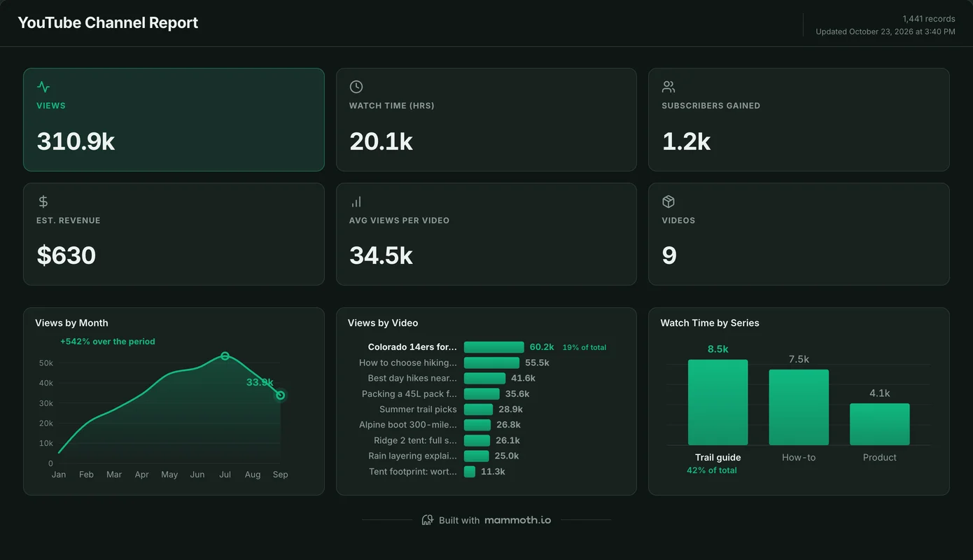This screenshot has width=973, height=560.
Task: Select the Subscribers Gained 1.2k card
Action: pos(799,120)
